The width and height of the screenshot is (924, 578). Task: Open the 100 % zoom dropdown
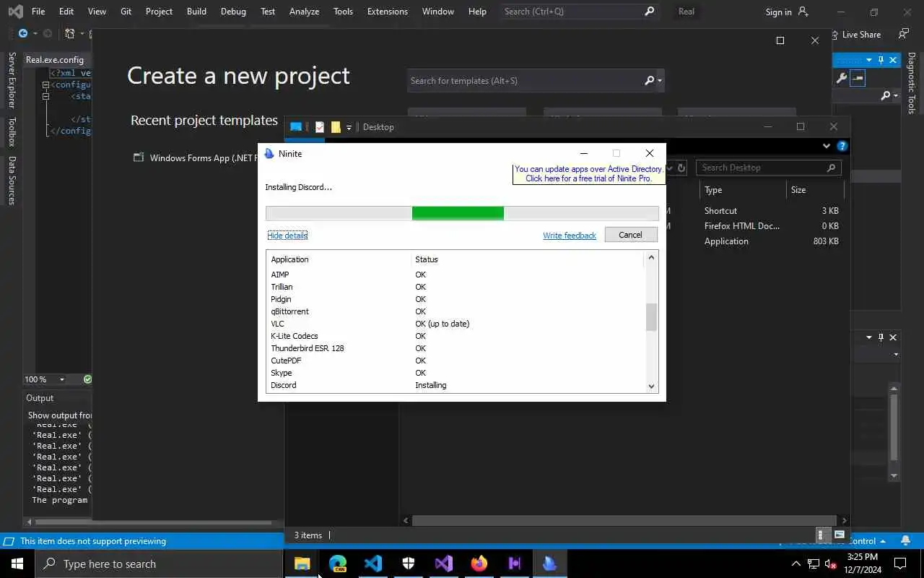(62, 379)
